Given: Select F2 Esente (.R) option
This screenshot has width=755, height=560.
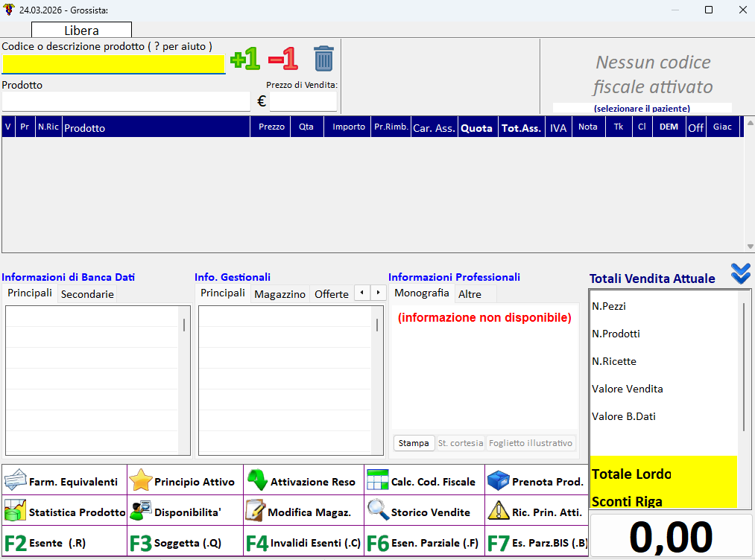Looking at the screenshot, I should [65, 541].
